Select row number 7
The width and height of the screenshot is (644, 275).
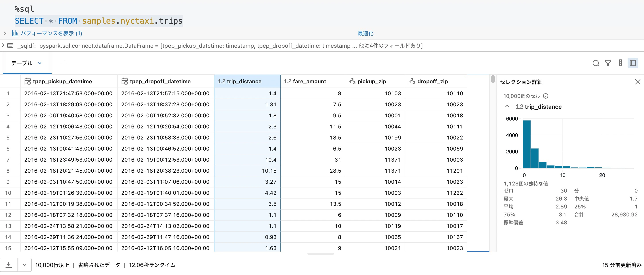tap(8, 160)
